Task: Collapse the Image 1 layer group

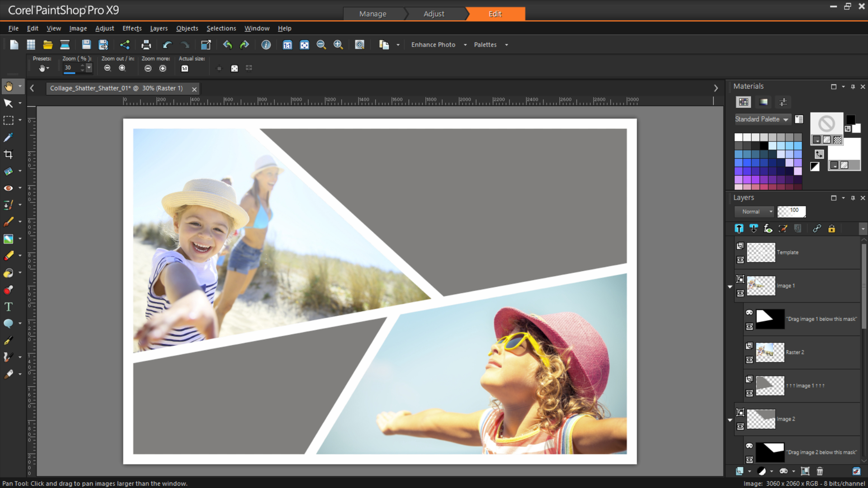Action: click(x=730, y=286)
